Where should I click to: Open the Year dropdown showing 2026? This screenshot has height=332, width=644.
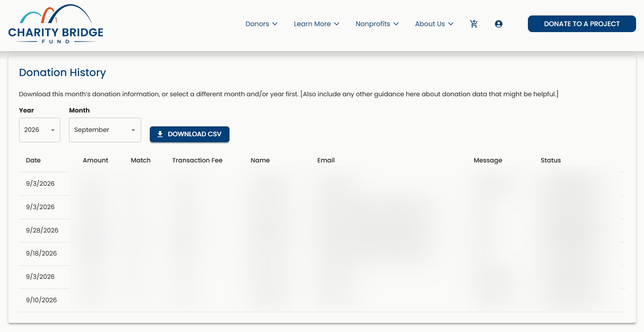tap(40, 130)
